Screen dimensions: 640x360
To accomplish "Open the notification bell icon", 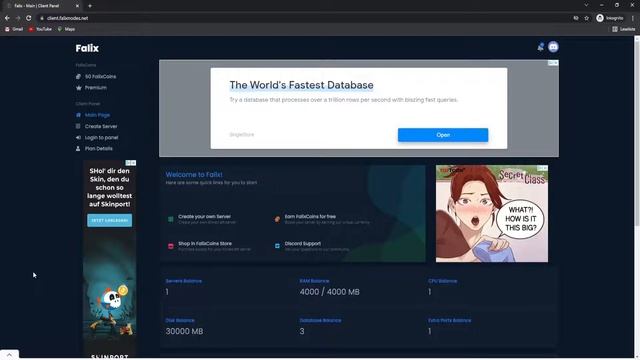I will click(540, 47).
